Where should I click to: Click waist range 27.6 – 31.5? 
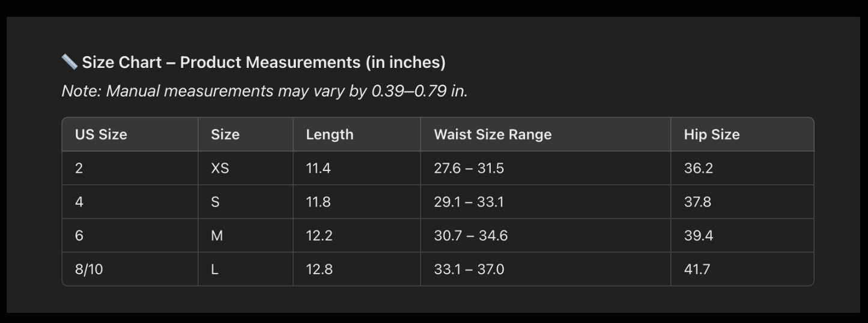click(469, 168)
